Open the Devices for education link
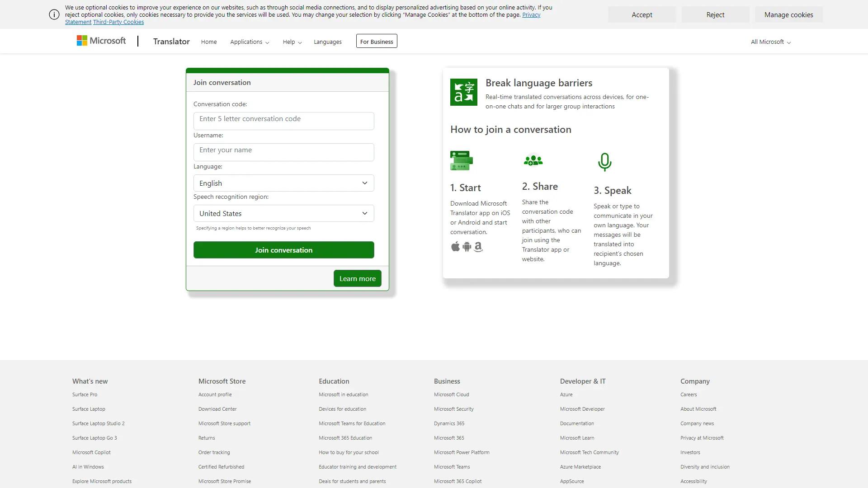This screenshot has height=488, width=868. tap(343, 409)
